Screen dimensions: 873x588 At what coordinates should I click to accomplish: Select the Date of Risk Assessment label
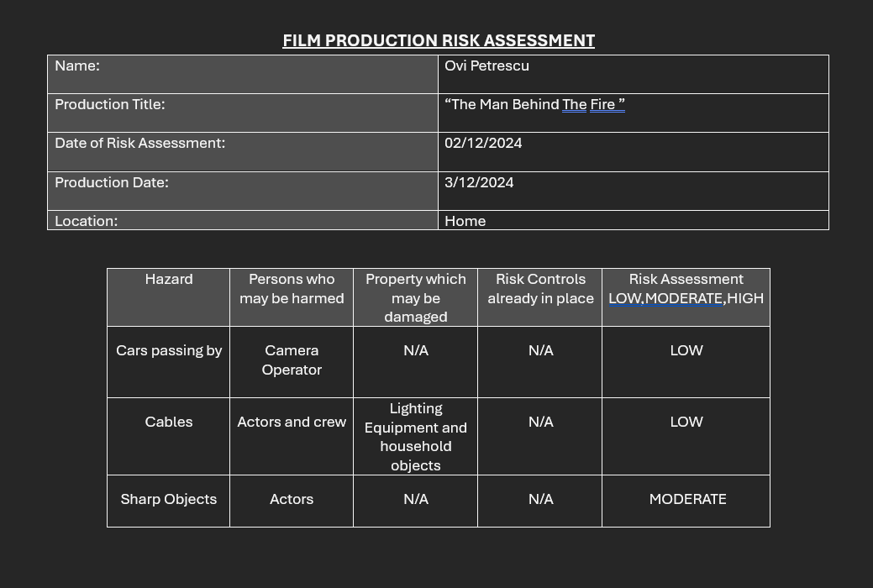click(x=139, y=144)
